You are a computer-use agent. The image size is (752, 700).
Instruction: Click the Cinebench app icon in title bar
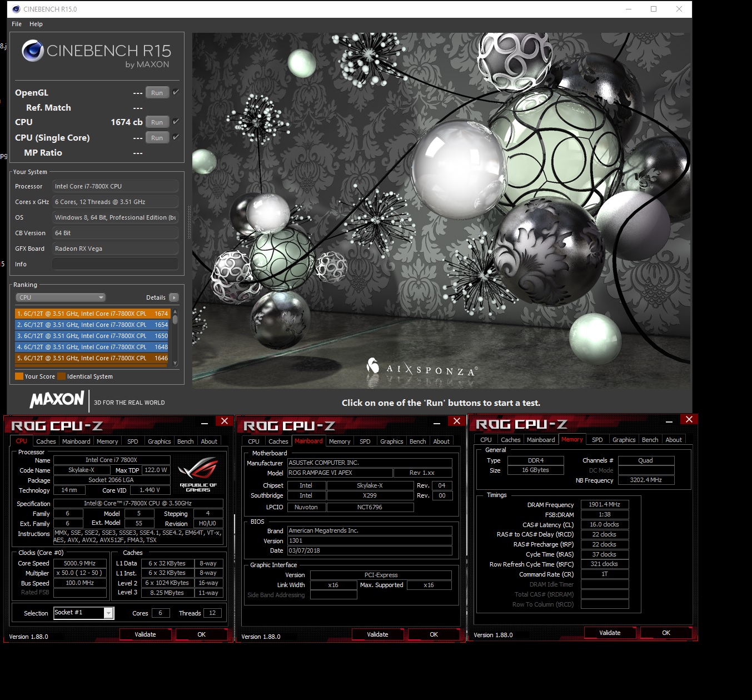(x=16, y=9)
